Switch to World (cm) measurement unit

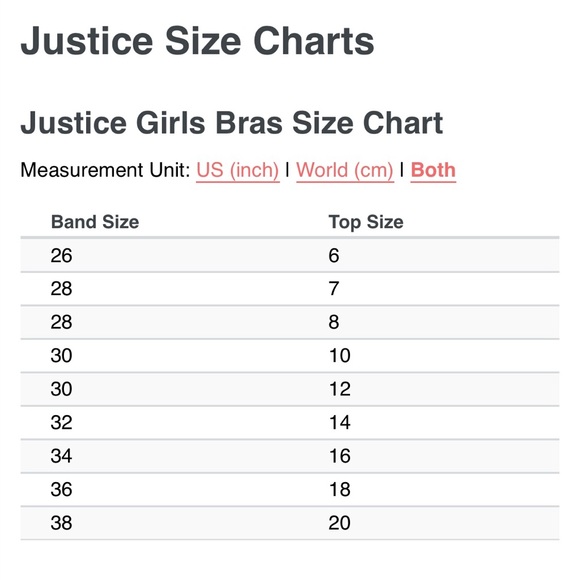345,171
